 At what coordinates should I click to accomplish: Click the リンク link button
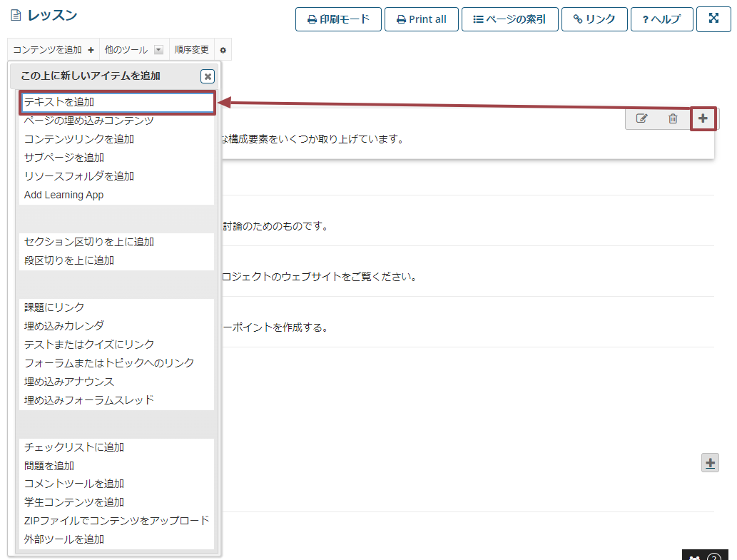click(594, 19)
